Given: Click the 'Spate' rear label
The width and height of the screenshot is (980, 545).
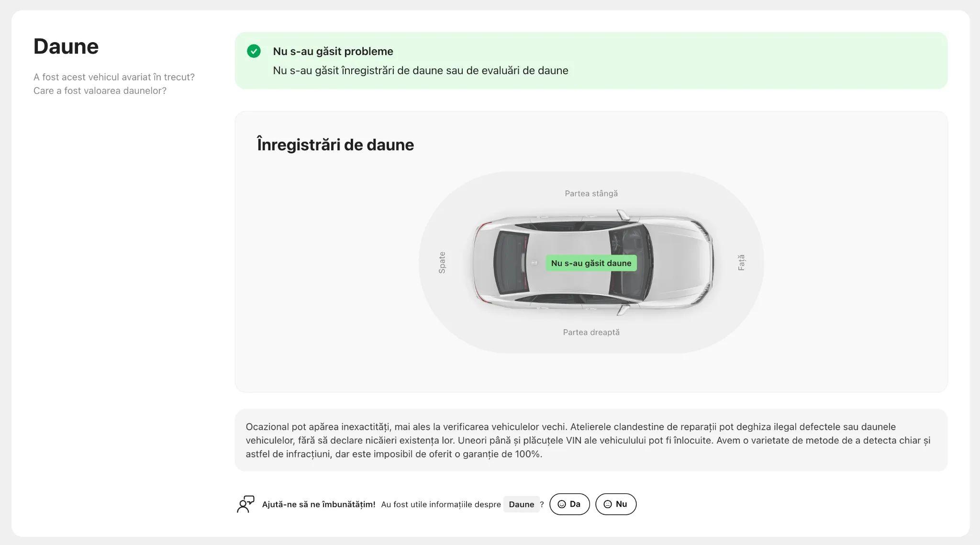Looking at the screenshot, I should tap(442, 262).
